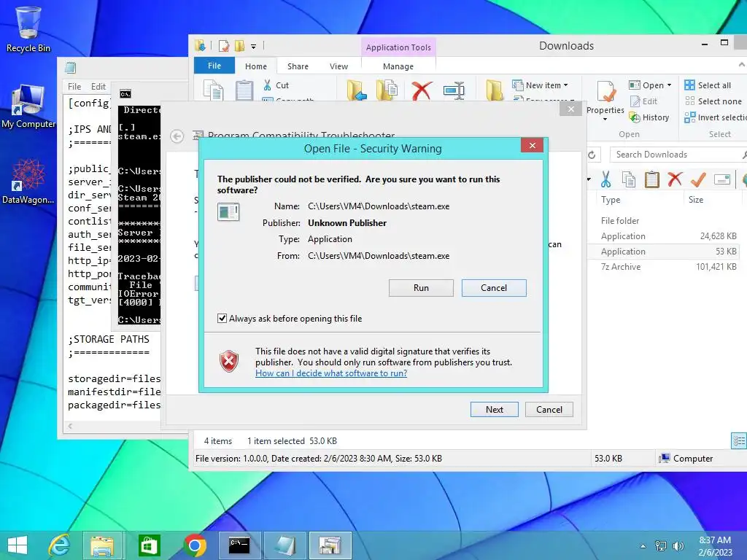Click the clipboard paste icon in lower toolbar
The height and width of the screenshot is (560, 747).
(x=651, y=179)
